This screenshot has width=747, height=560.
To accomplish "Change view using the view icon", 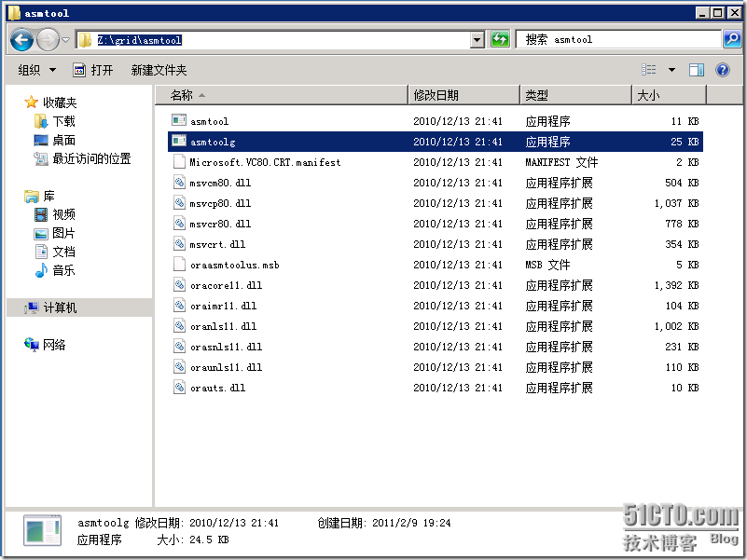I will tap(649, 70).
